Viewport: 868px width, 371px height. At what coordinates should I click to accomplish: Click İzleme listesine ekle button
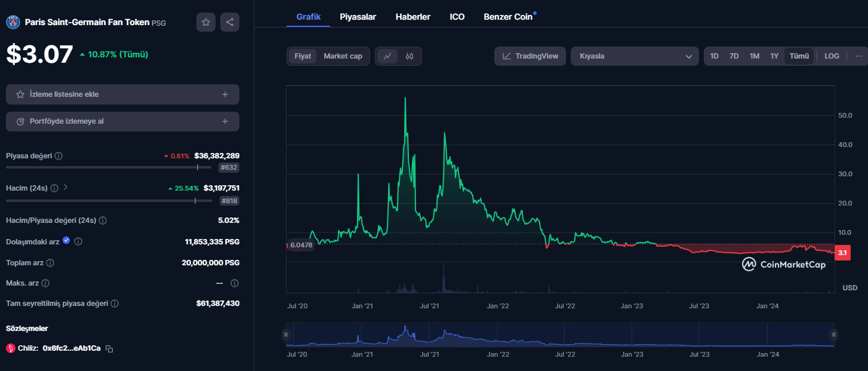[122, 94]
